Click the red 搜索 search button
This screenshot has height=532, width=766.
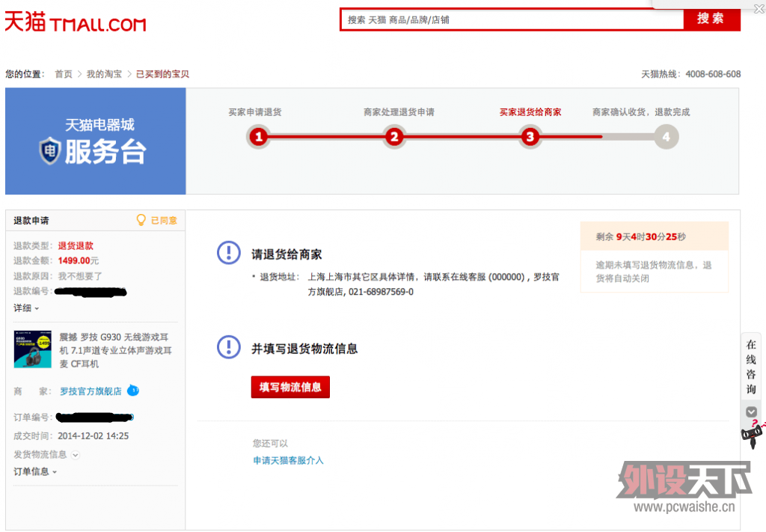click(711, 19)
